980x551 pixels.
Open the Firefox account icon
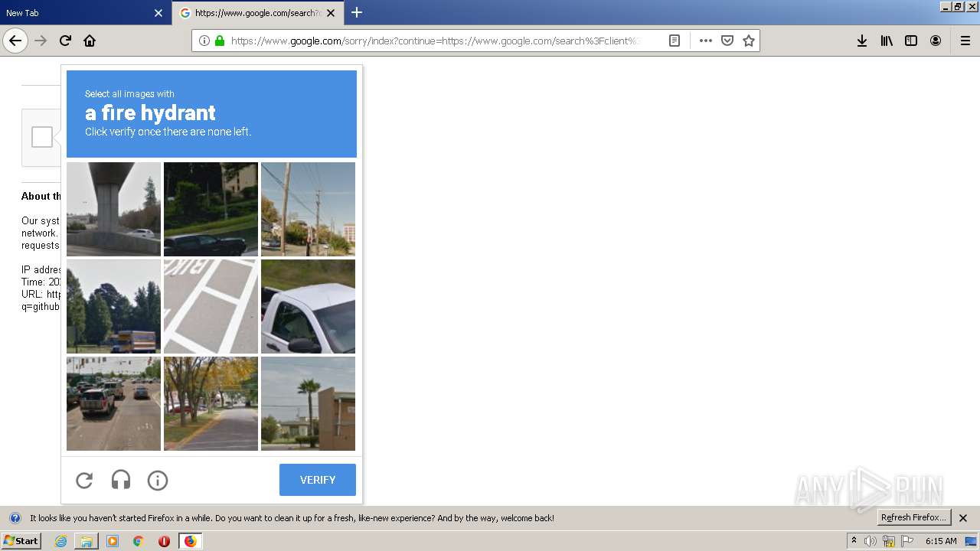pyautogui.click(x=936, y=41)
